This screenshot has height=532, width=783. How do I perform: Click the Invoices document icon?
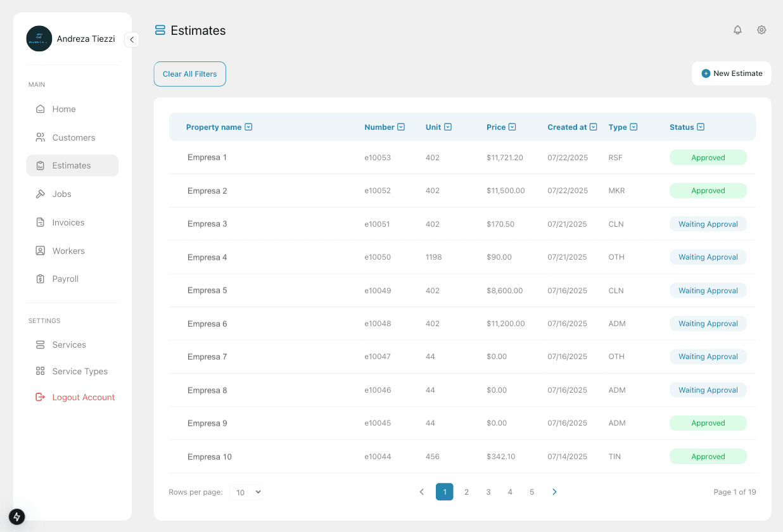[41, 222]
